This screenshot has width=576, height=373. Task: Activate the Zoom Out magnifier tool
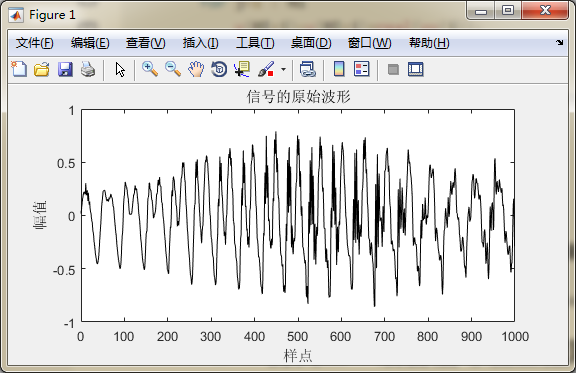click(x=173, y=69)
